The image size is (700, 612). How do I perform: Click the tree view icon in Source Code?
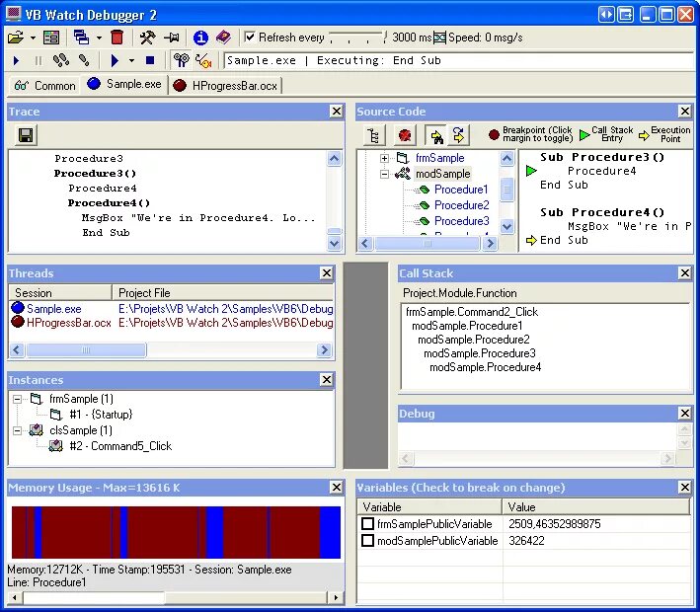373,135
